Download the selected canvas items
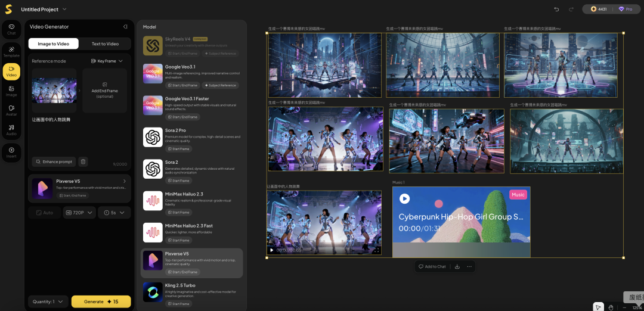The height and width of the screenshot is (311, 644). 457,266
